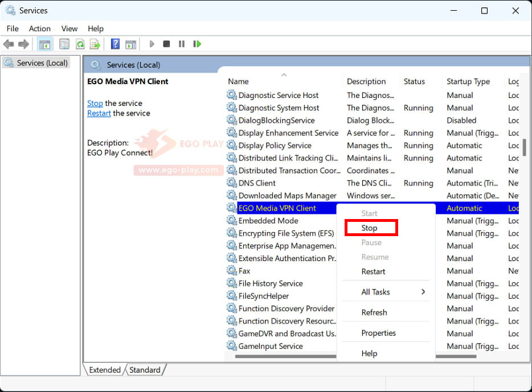Click the Pause Service toolbar icon
Viewport: 532px width, 392px height.
182,44
